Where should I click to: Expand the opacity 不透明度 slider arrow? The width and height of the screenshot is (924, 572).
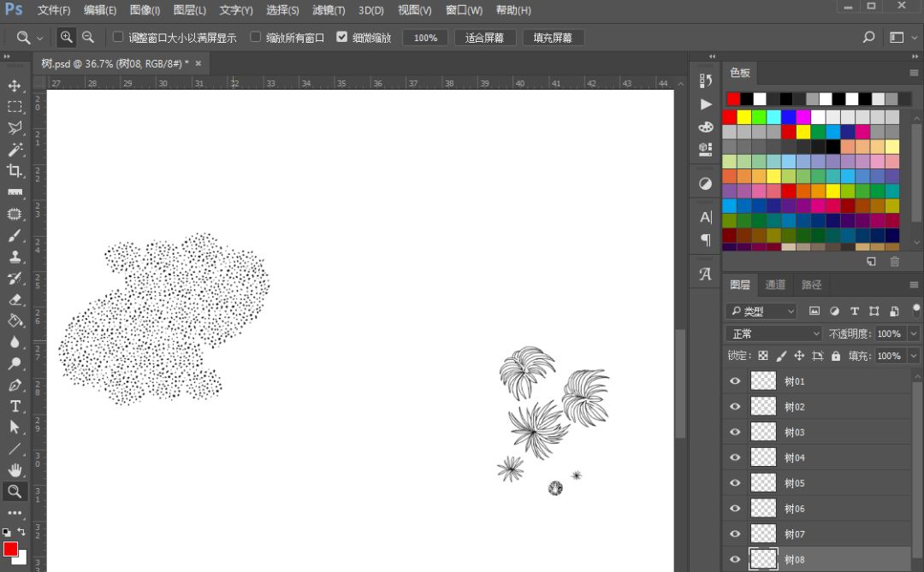(914, 334)
